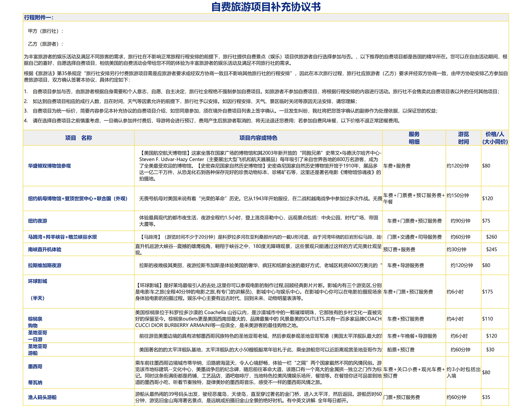Click the 约3小时包括出入境 cell
The image size is (532, 406).
[463, 372]
